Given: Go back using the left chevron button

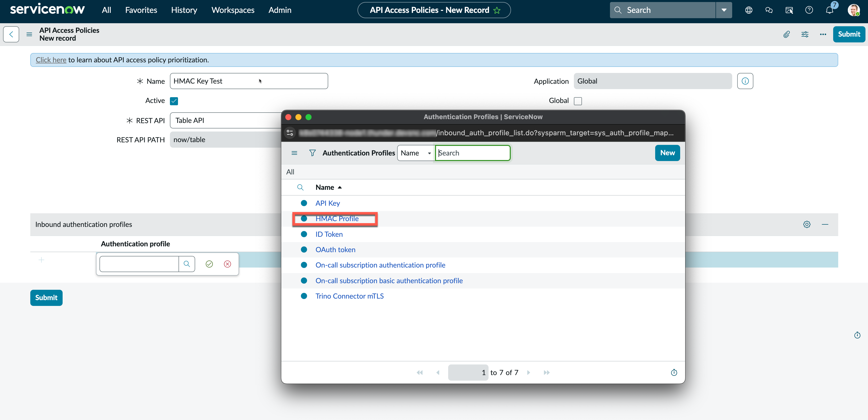Looking at the screenshot, I should click(11, 34).
